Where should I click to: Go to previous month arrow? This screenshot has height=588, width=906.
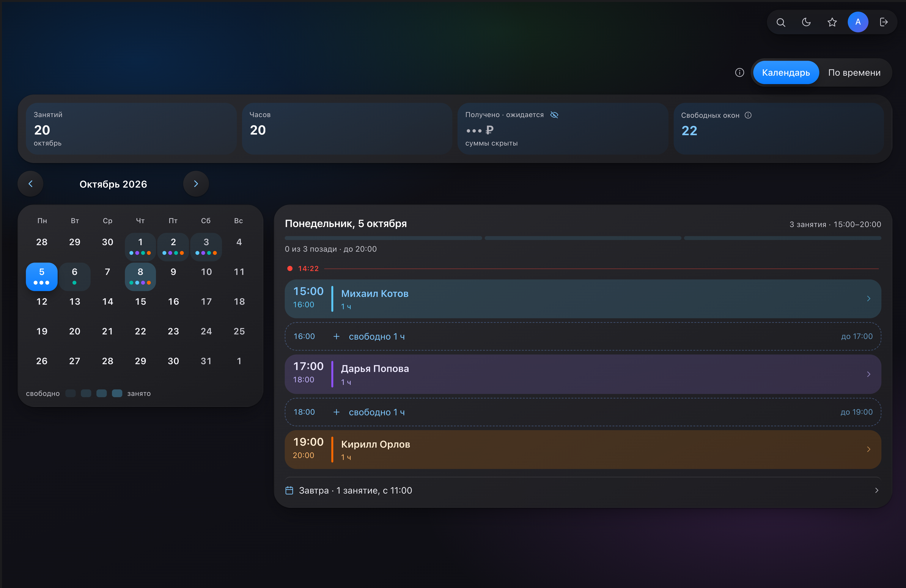click(x=30, y=184)
